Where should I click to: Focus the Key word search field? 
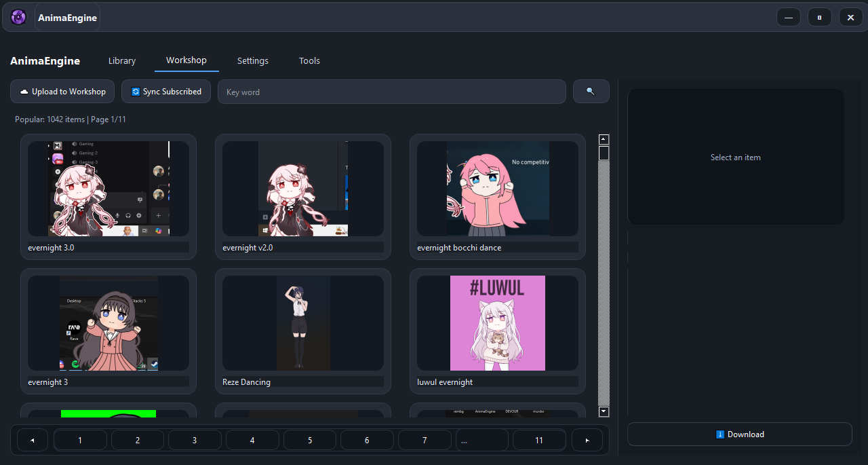coord(391,92)
